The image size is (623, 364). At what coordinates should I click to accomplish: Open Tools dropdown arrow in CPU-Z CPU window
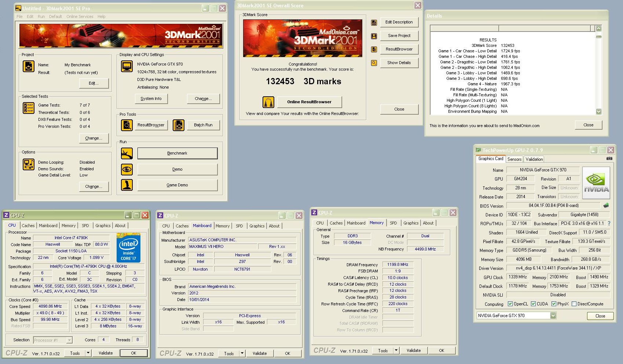[x=88, y=353]
